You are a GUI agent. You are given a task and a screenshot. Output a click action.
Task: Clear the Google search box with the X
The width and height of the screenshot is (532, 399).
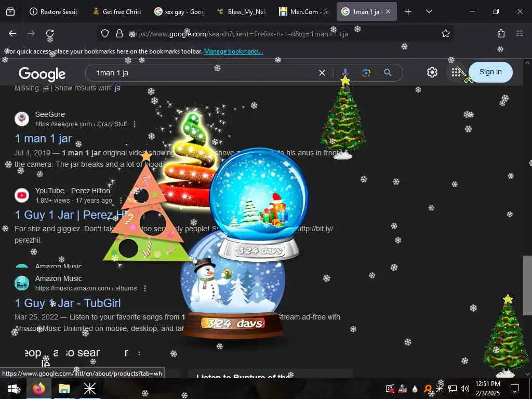click(x=322, y=73)
